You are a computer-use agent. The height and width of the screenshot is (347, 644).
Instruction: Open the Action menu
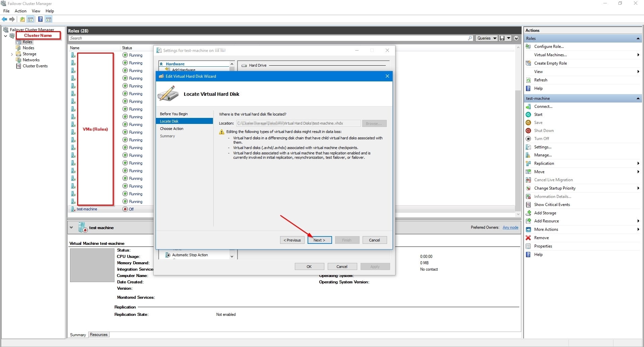20,11
